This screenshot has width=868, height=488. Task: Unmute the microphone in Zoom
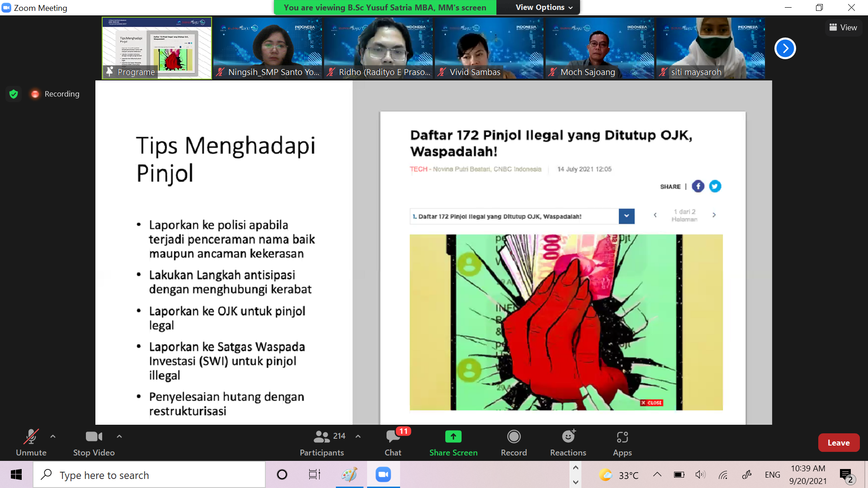point(31,442)
